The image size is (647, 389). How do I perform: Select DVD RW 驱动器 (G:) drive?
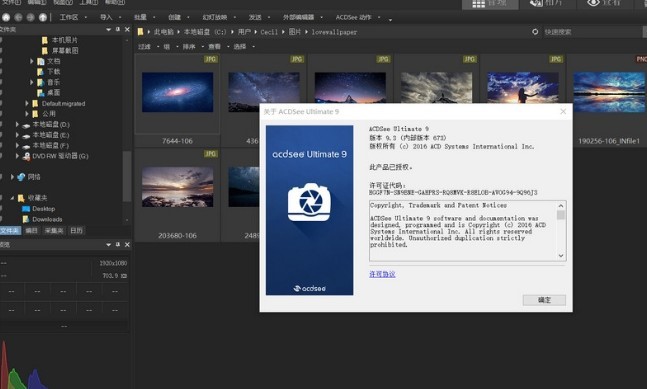pyautogui.click(x=60, y=156)
